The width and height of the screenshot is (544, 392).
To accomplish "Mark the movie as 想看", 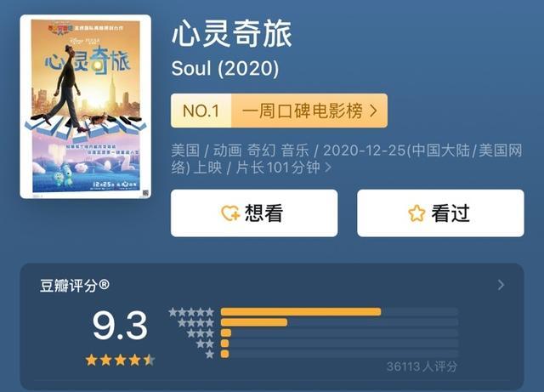I will (254, 213).
